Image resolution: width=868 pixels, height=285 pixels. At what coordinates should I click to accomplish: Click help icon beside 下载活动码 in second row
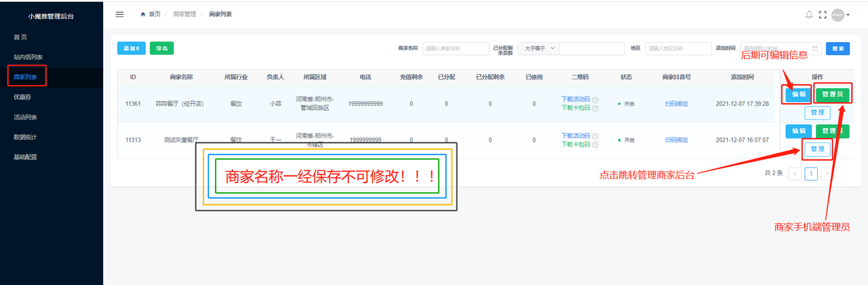pos(595,136)
